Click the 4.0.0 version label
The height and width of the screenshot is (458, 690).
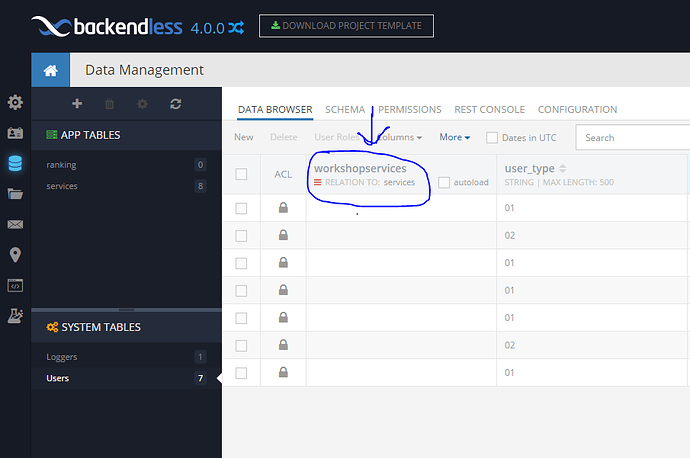208,29
